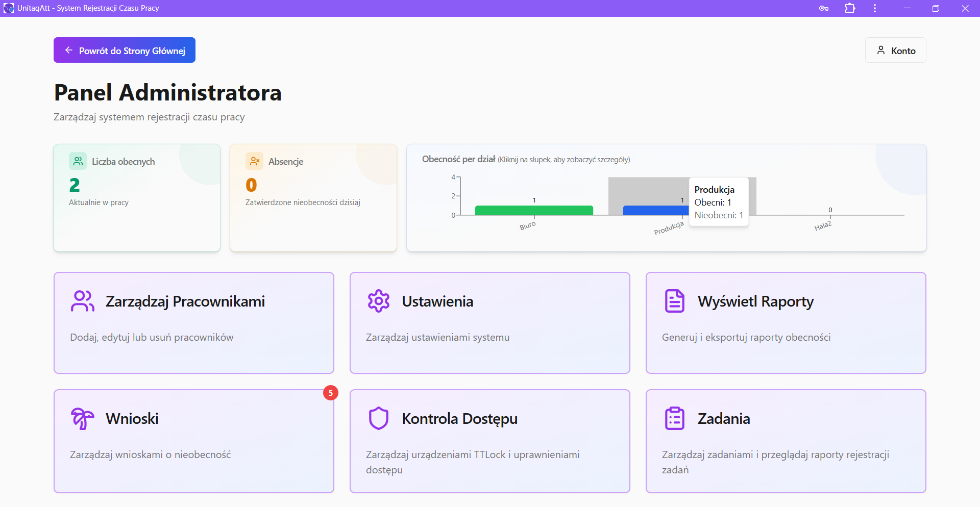Click 'Aktualnie w pracy' text
Screen dimensions: 980x507
point(99,202)
